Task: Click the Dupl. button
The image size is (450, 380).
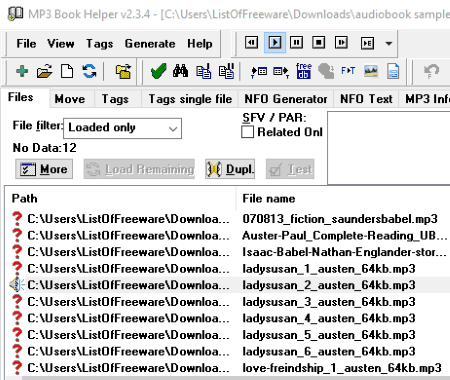Action: coord(230,169)
